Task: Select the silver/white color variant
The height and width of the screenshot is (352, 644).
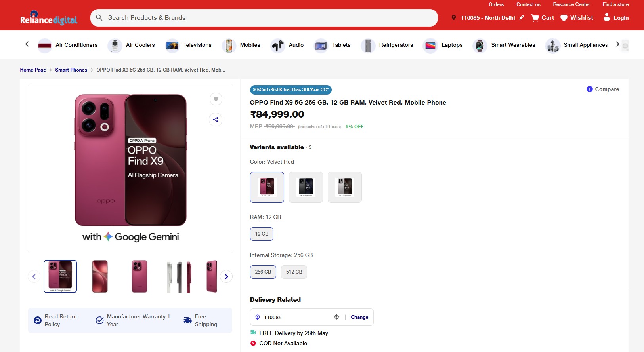Action: tap(345, 187)
